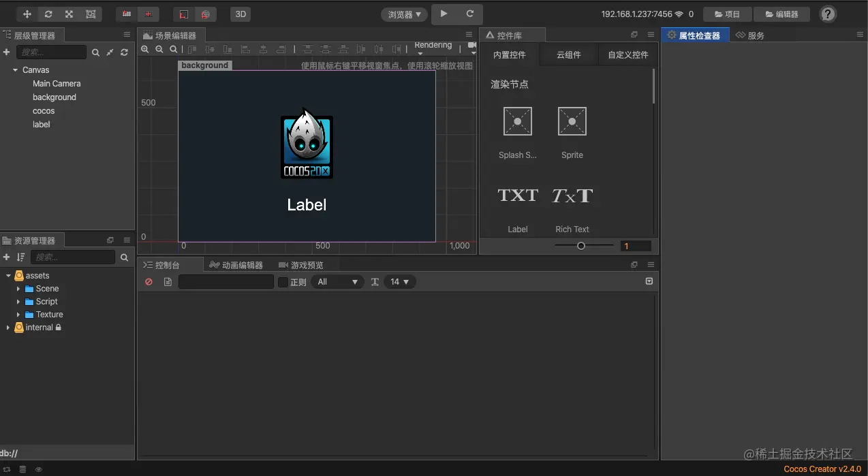868x476 pixels.
Task: Expand the Script folder
Action: [x=18, y=302]
